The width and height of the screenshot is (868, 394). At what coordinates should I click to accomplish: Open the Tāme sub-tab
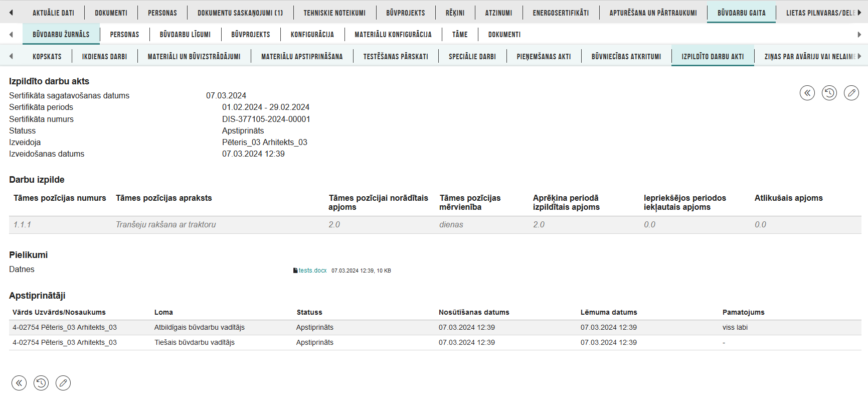[460, 34]
